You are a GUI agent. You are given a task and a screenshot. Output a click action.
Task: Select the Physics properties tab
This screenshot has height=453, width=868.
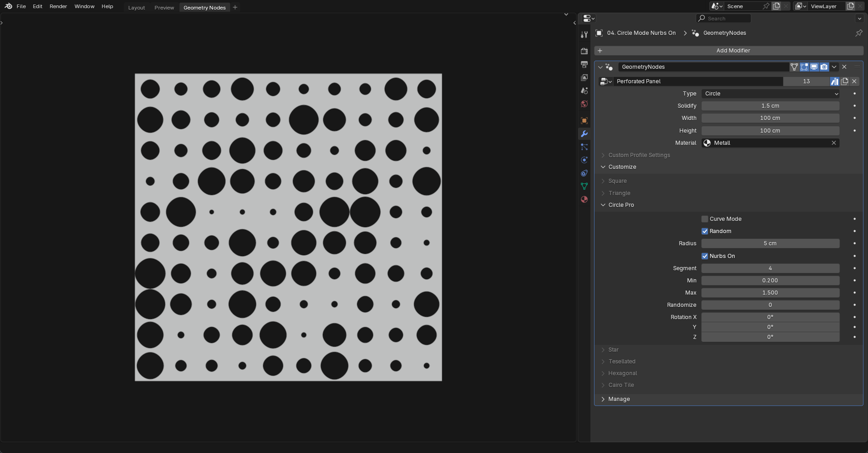(584, 160)
